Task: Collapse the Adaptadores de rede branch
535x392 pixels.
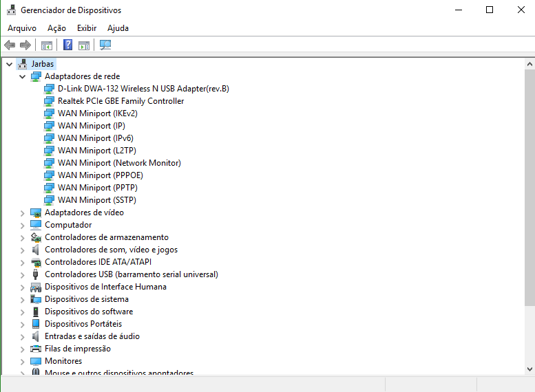Action: coord(23,77)
